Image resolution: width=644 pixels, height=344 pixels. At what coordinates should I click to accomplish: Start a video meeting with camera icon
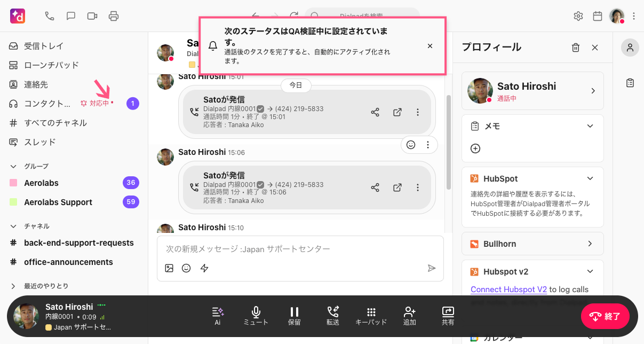click(92, 16)
